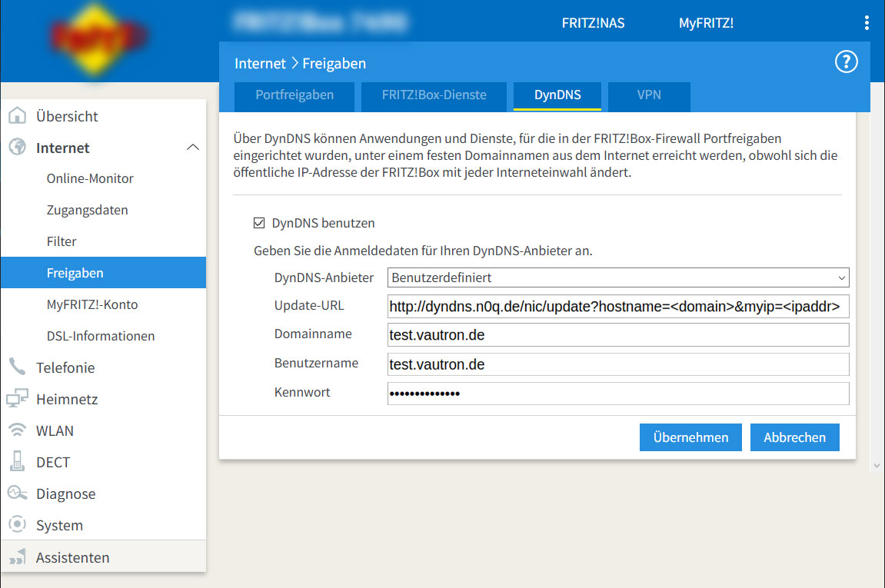This screenshot has width=885, height=588.
Task: Open MyFRITZ! in the header
Action: [706, 23]
